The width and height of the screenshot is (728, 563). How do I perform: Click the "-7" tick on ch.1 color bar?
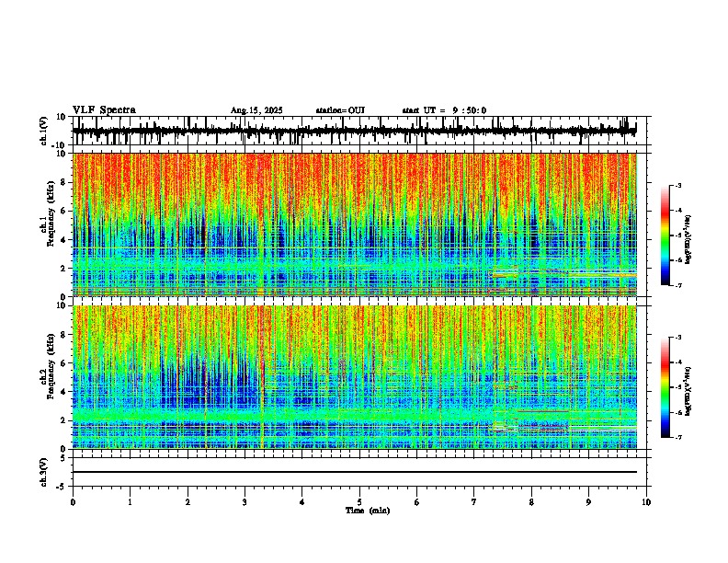pos(678,285)
